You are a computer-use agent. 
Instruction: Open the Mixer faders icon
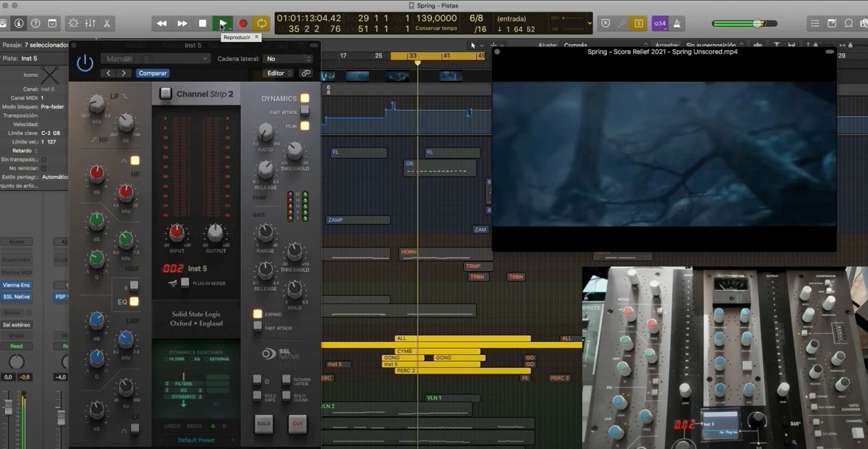pyautogui.click(x=90, y=23)
